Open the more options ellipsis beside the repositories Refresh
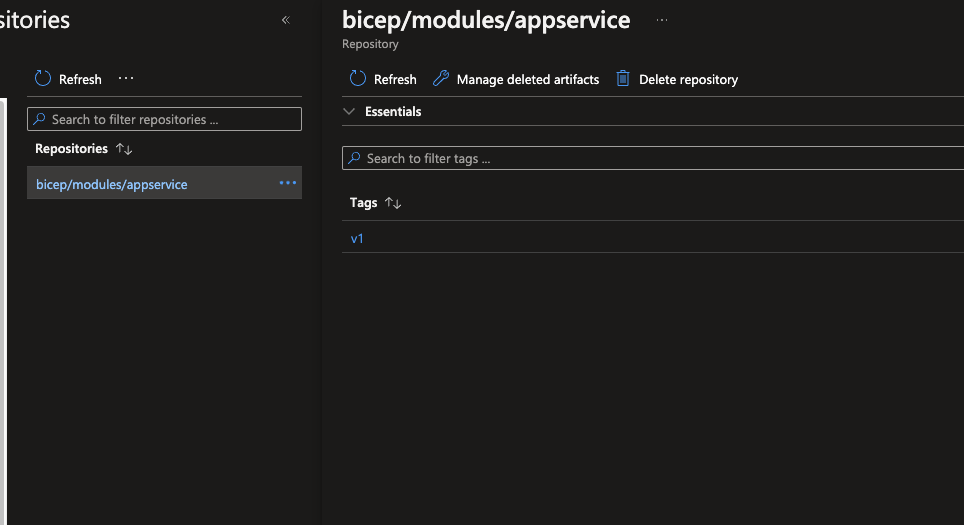The image size is (964, 525). pos(126,78)
